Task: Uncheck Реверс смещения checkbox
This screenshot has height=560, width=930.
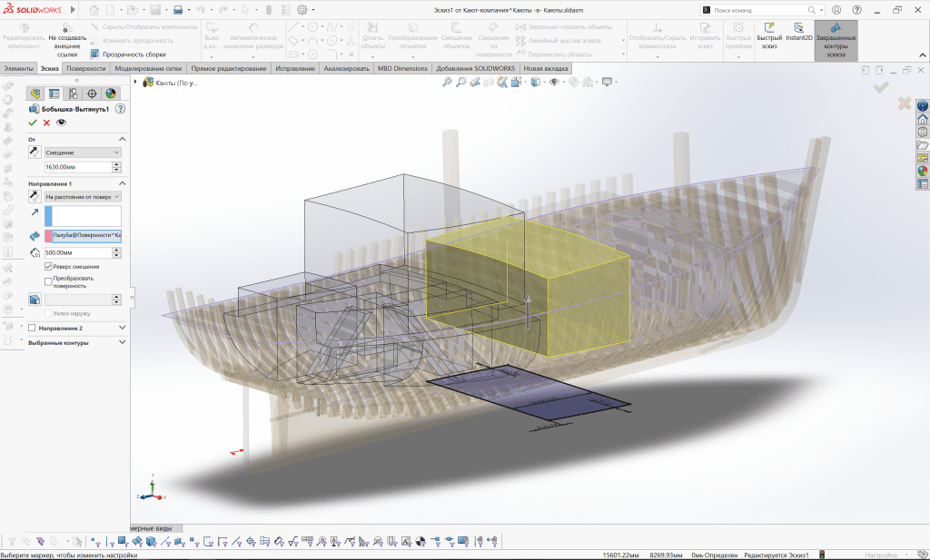Action: (49, 267)
